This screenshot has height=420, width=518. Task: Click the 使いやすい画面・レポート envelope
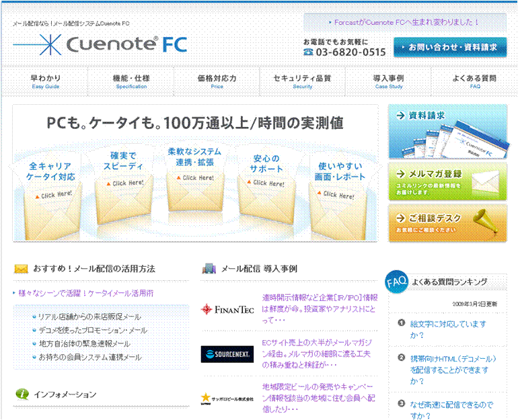tap(340, 200)
